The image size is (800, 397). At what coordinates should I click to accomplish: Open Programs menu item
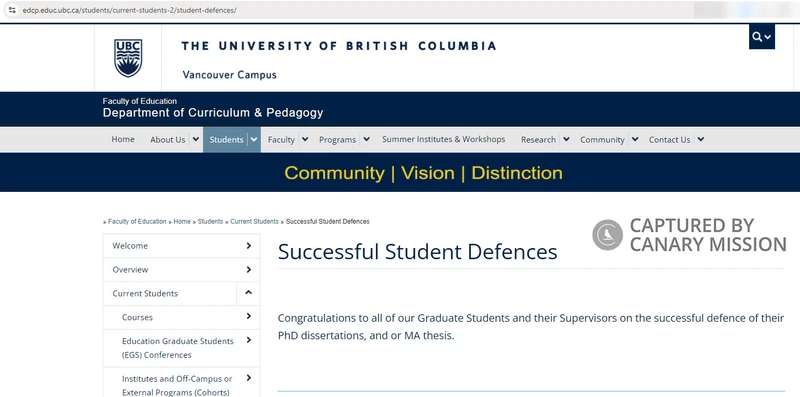pos(337,139)
